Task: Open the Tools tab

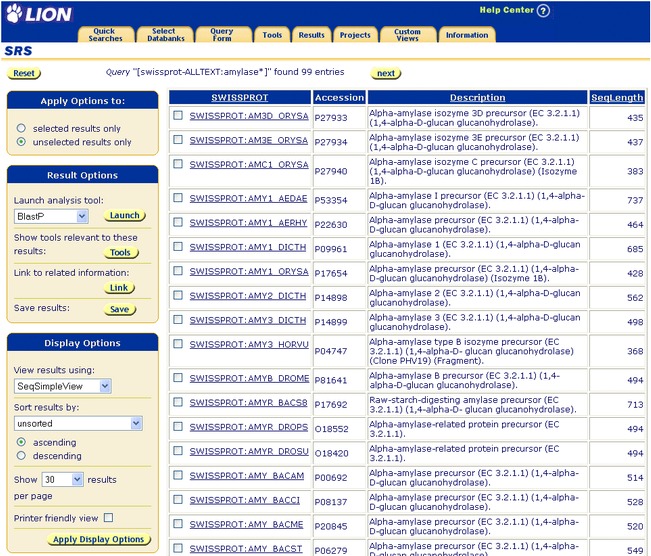Action: click(x=272, y=35)
